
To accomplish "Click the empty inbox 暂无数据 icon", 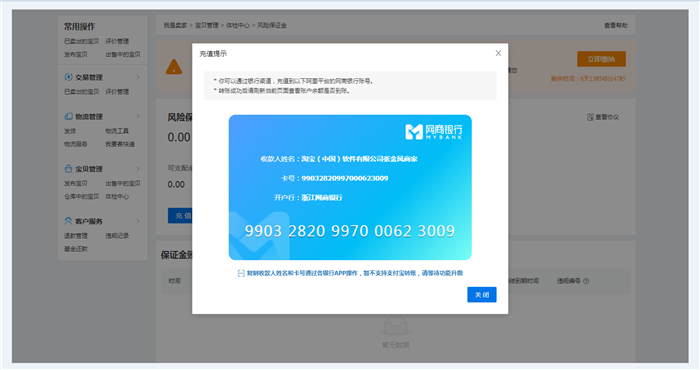I will [x=396, y=326].
